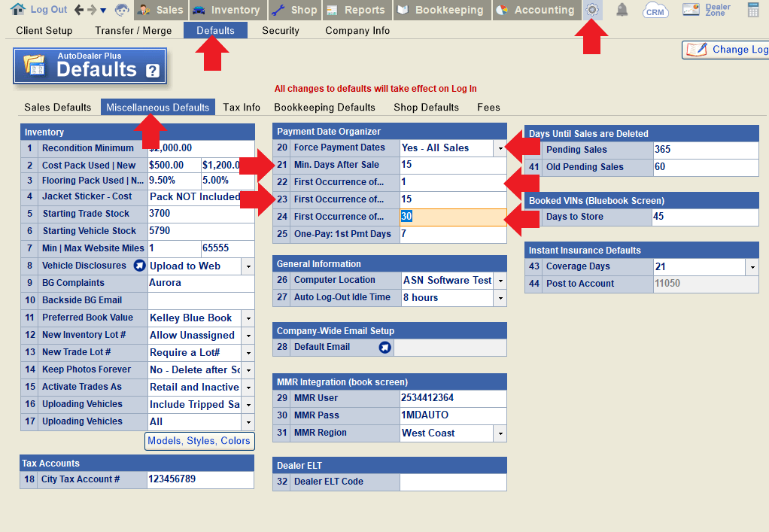Switch to the Transfer / Merge tab
Screen dimensions: 769x532
[x=133, y=30]
